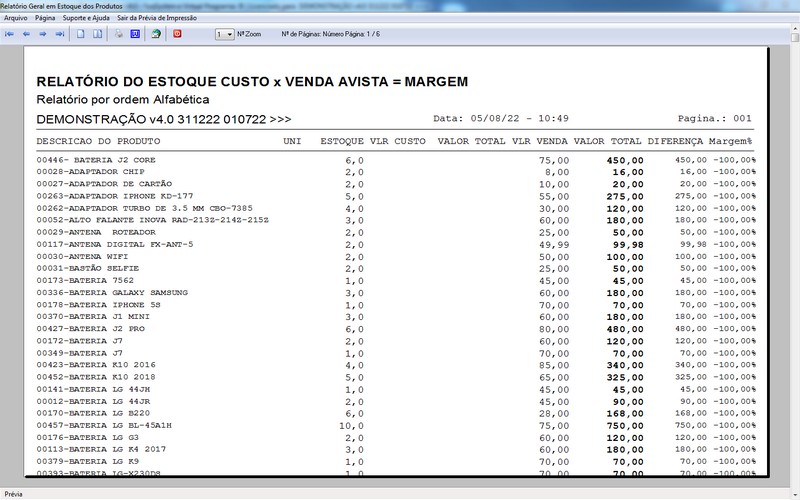Click the red exit preview icon
The image size is (800, 500).
177,34
